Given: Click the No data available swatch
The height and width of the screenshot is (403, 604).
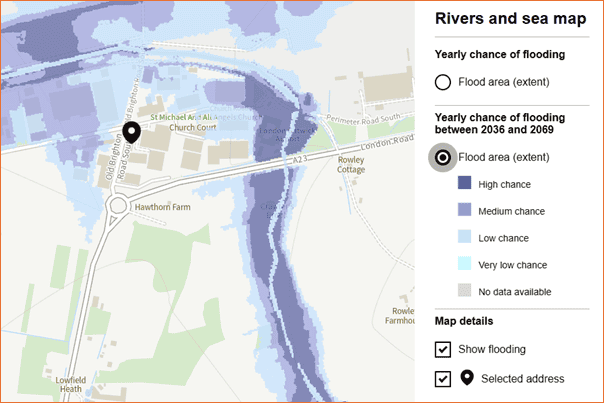Looking at the screenshot, I should coord(464,290).
